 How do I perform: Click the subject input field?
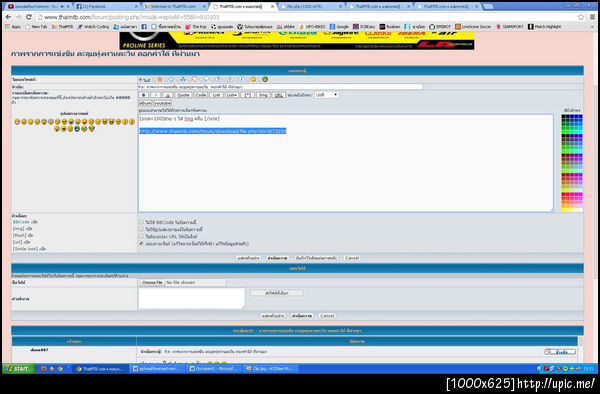[280, 87]
